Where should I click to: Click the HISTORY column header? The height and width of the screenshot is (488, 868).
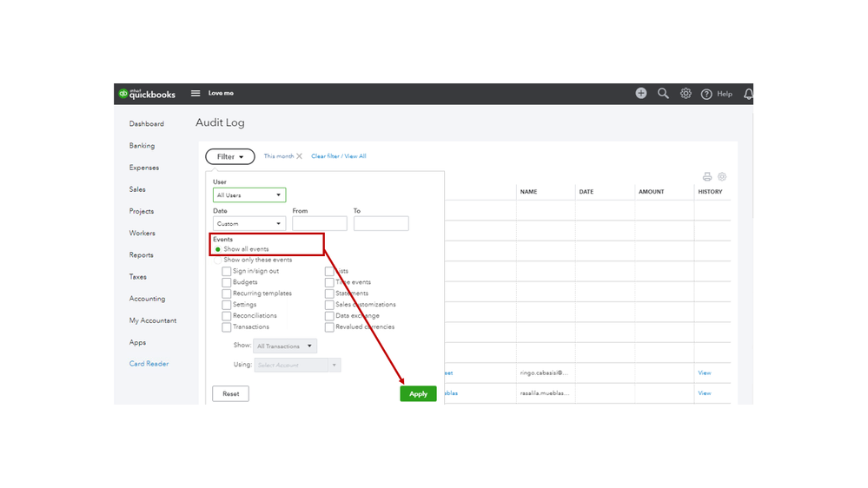tap(710, 191)
